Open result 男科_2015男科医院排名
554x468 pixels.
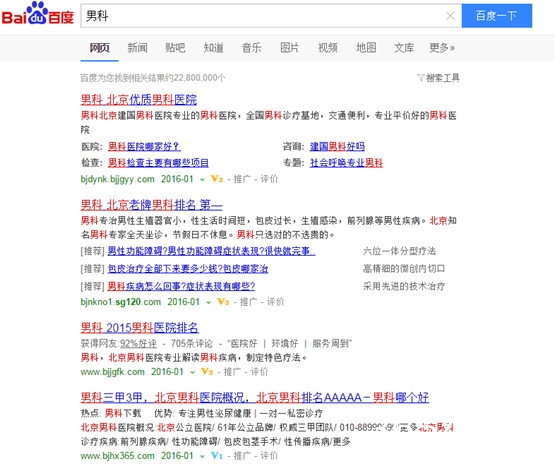(x=140, y=328)
